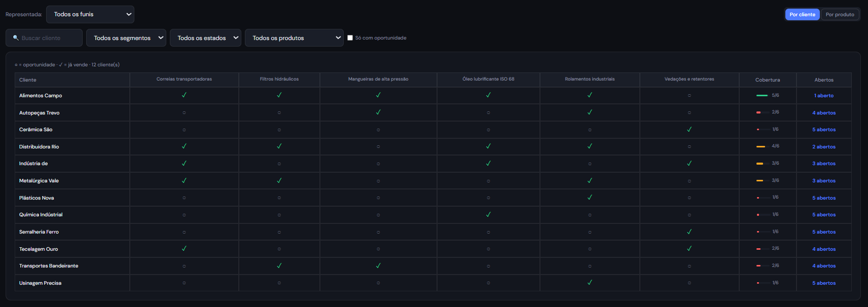Click Alimentos Campo Correias transportadoras checkmark
868x307 pixels.
pos(184,95)
